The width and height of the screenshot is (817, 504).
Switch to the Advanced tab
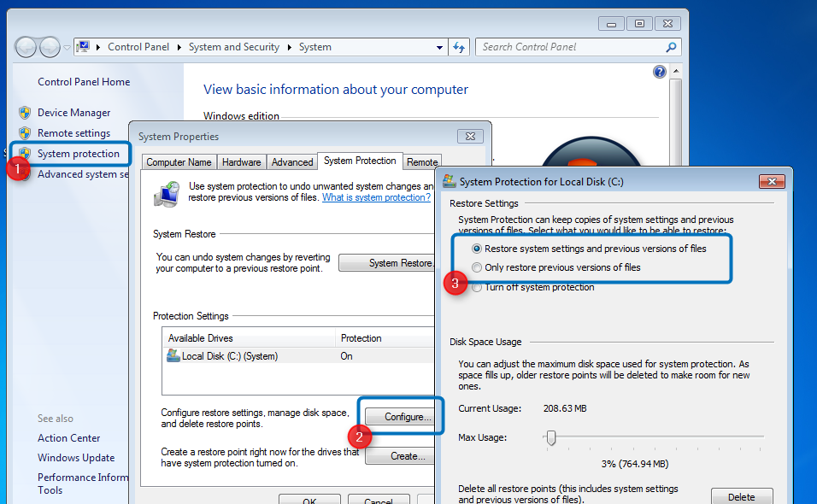tap(292, 162)
